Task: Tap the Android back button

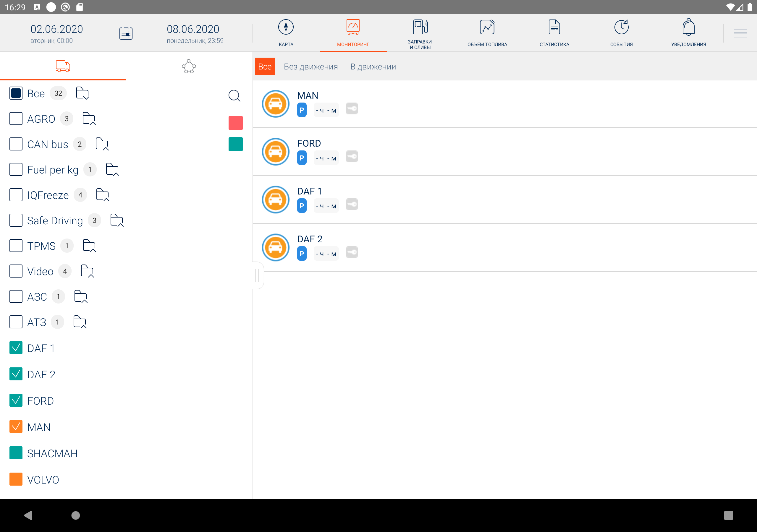Action: tap(28, 515)
